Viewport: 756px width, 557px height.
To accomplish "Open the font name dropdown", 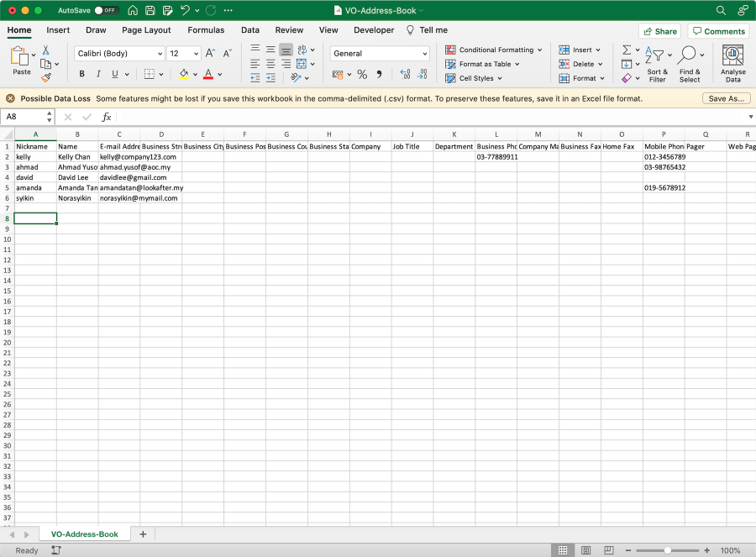I will [x=160, y=54].
